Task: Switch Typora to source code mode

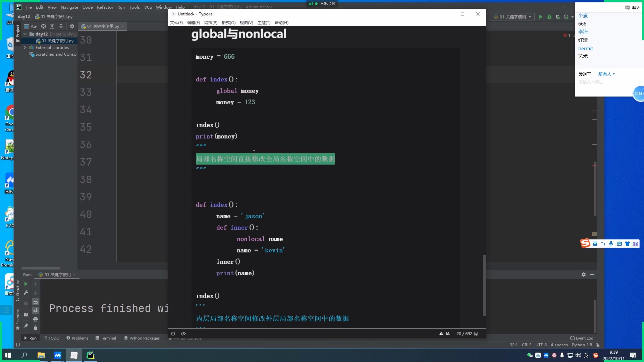Action: point(183,334)
